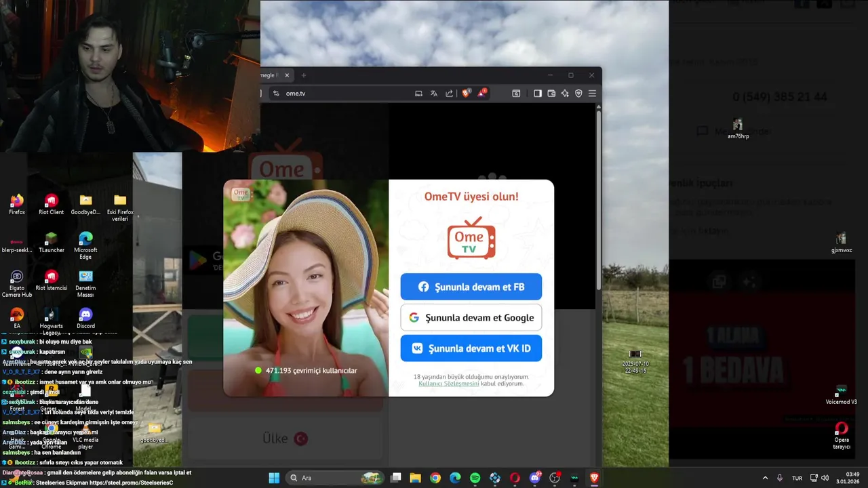
Task: Click the share page icon in address bar
Action: (449, 94)
